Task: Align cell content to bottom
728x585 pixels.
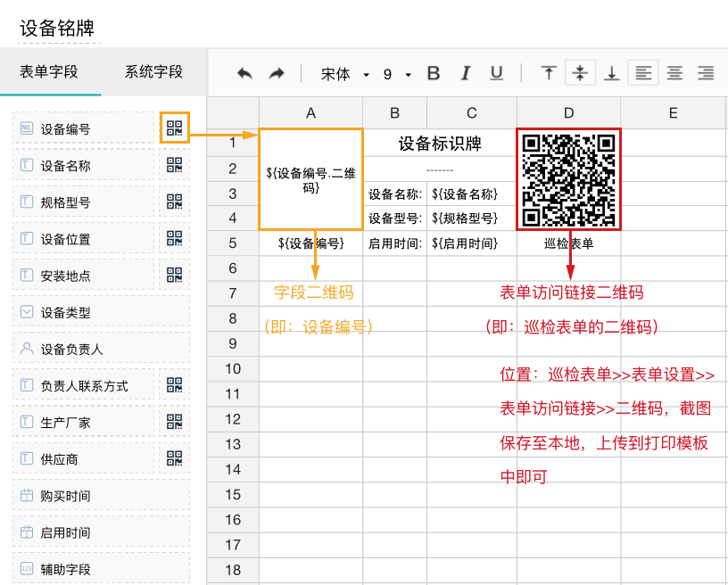Action: pos(611,73)
